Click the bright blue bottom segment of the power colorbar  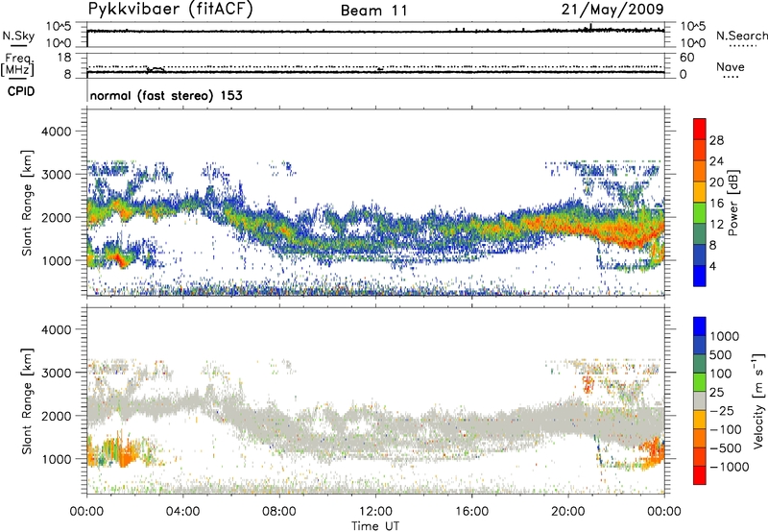[700, 276]
